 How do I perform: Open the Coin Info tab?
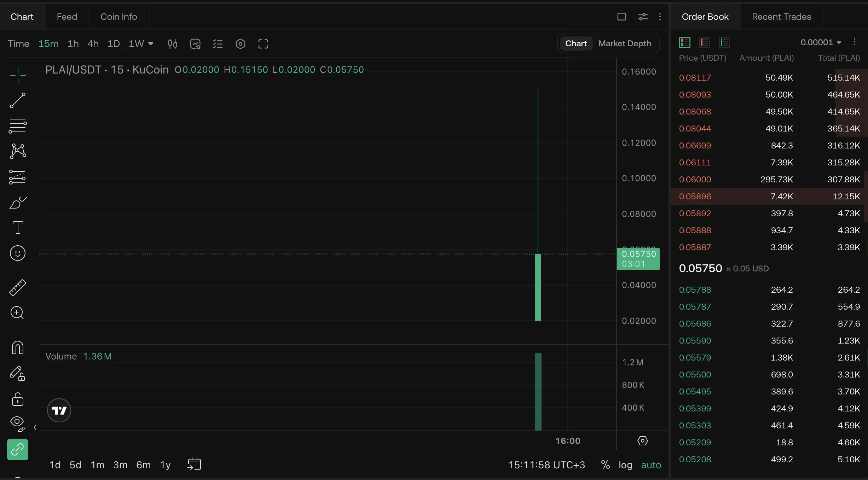coord(118,17)
